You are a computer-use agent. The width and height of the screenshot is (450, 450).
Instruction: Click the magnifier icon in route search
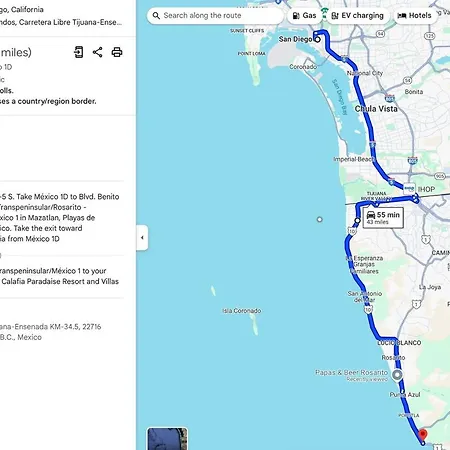click(x=156, y=16)
